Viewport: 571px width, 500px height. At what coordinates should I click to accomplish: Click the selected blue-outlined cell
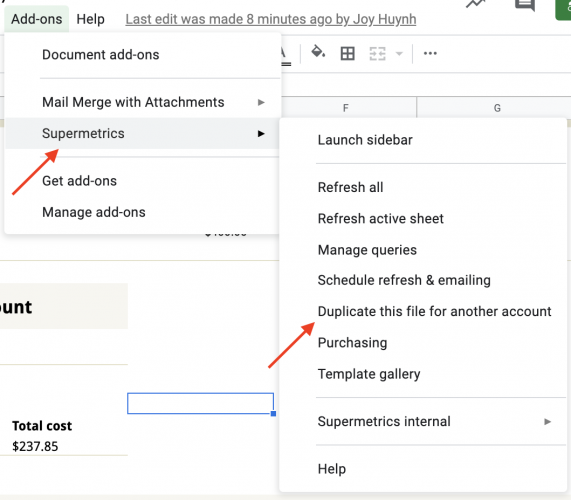200,403
